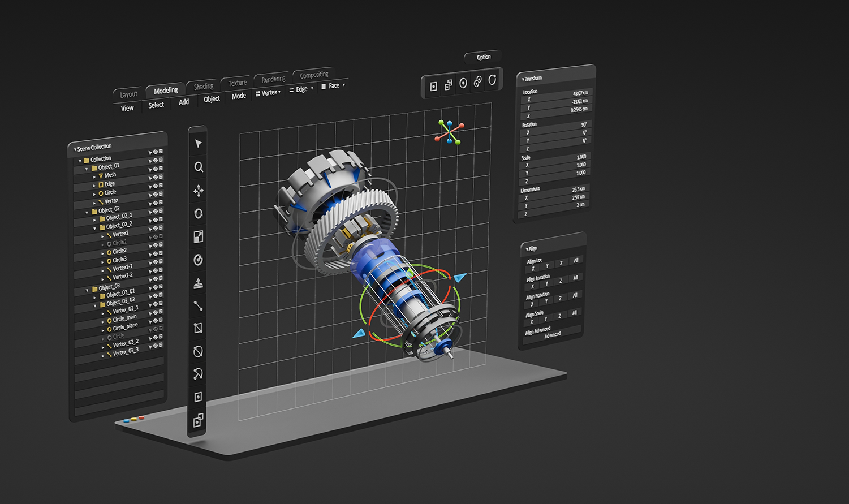Open the Select menu
This screenshot has width=849, height=504.
156,105
